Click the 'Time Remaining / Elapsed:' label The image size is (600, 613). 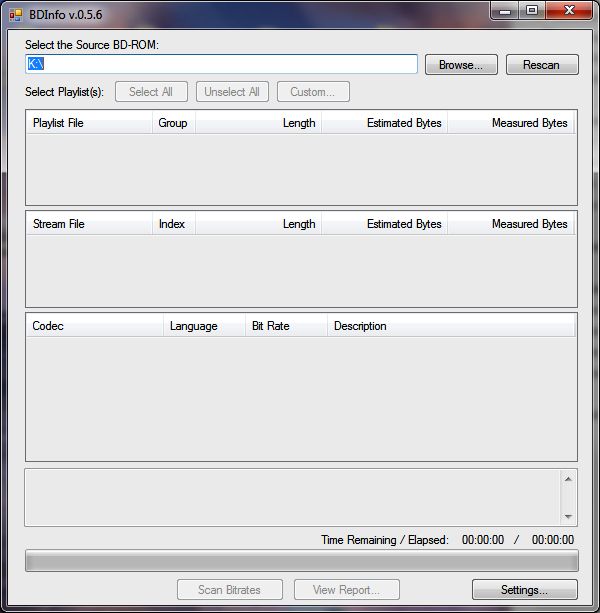(x=385, y=540)
